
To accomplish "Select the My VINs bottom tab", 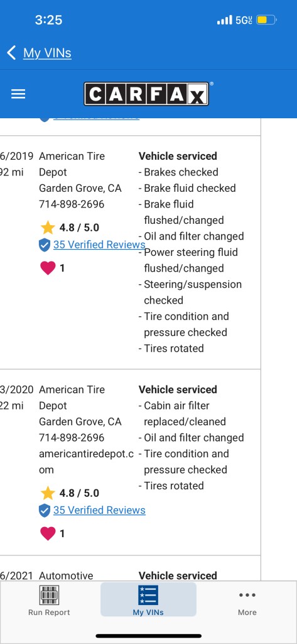I will [x=148, y=600].
